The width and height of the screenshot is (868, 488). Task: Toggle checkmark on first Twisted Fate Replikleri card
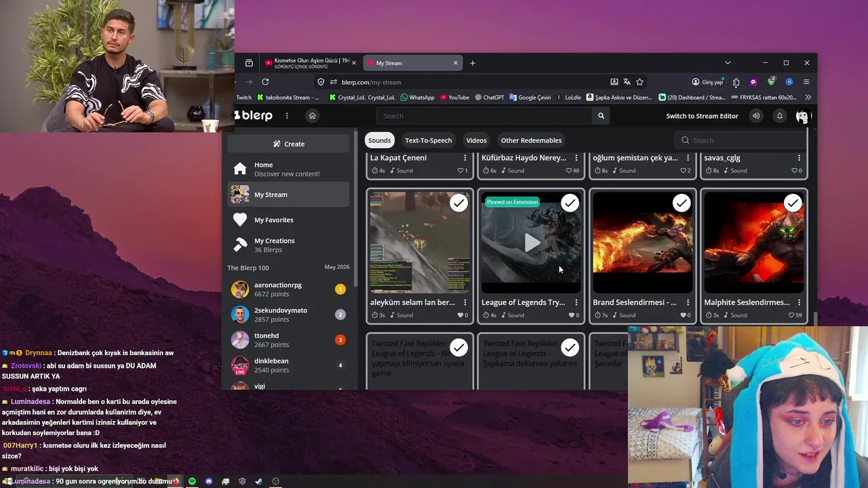[459, 348]
